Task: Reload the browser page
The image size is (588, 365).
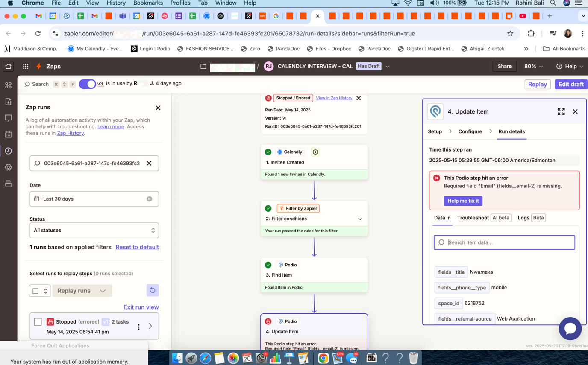Action: point(38,33)
